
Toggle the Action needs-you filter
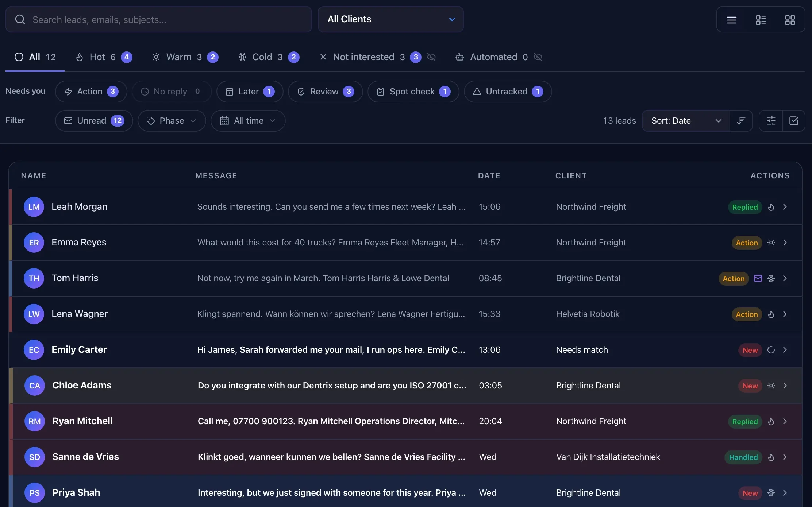(x=91, y=92)
